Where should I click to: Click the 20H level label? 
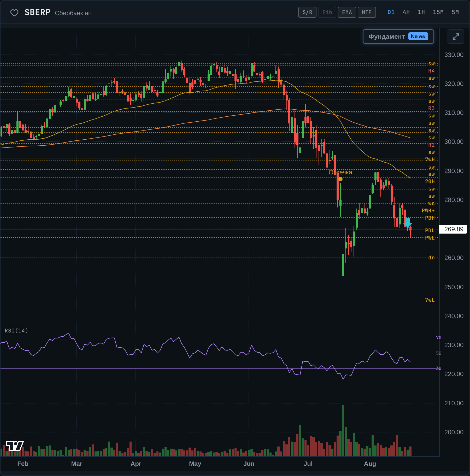point(430,181)
